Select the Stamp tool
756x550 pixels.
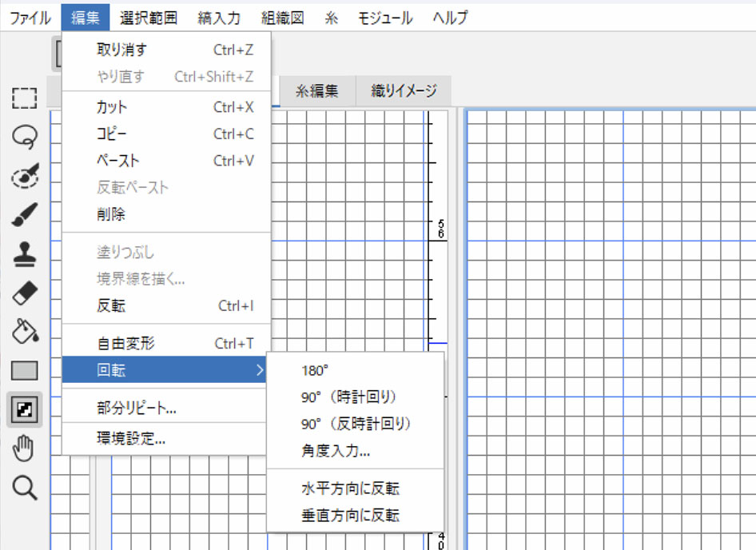(x=24, y=254)
